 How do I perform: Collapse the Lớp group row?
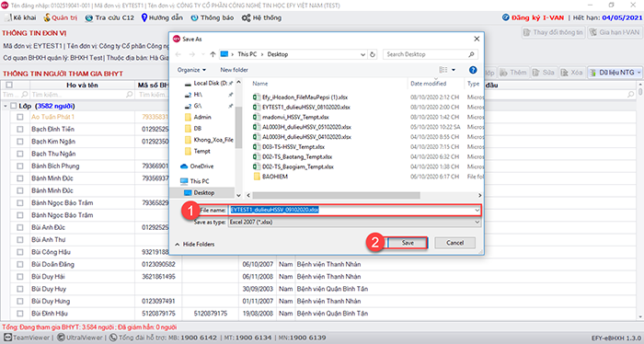click(x=6, y=106)
